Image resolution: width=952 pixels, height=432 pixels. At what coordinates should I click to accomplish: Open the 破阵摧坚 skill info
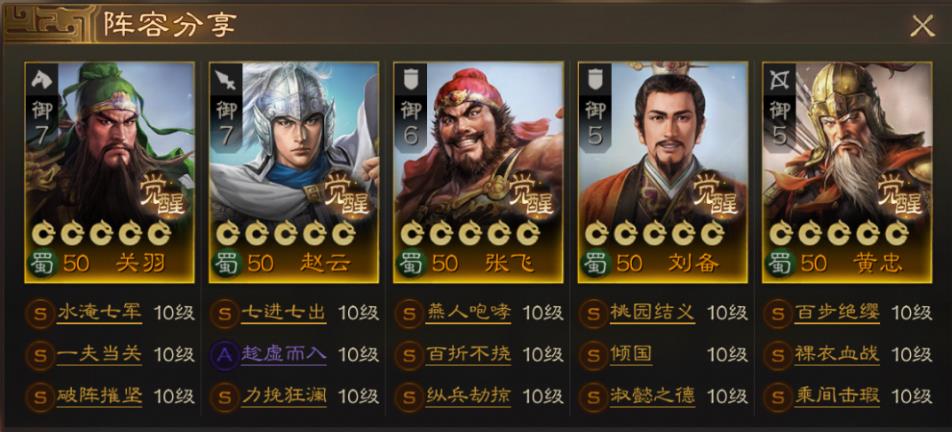(x=99, y=396)
